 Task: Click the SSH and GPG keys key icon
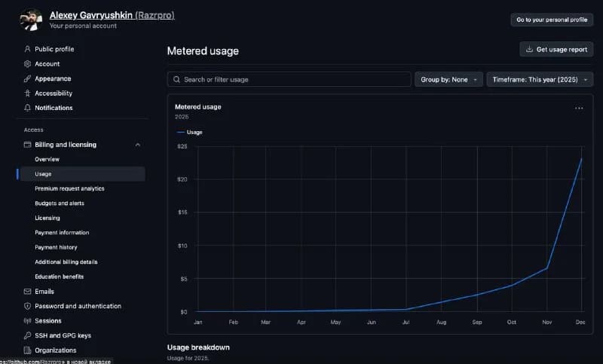coord(27,335)
